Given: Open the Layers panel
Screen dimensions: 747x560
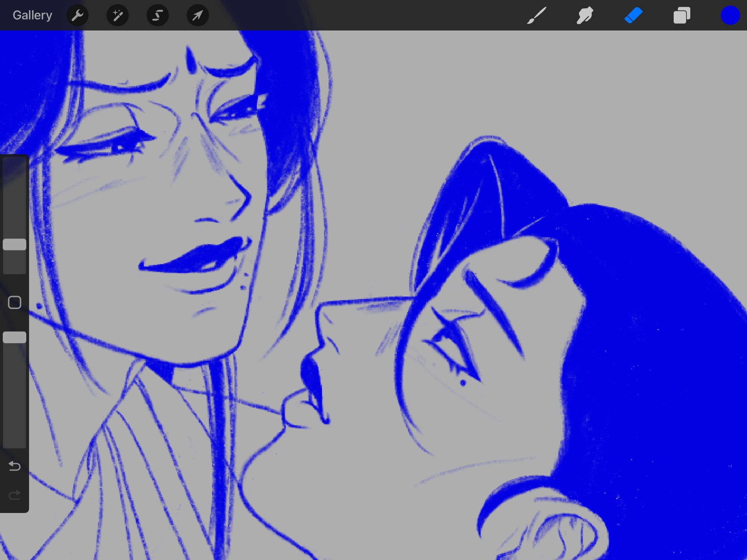Looking at the screenshot, I should pyautogui.click(x=682, y=15).
